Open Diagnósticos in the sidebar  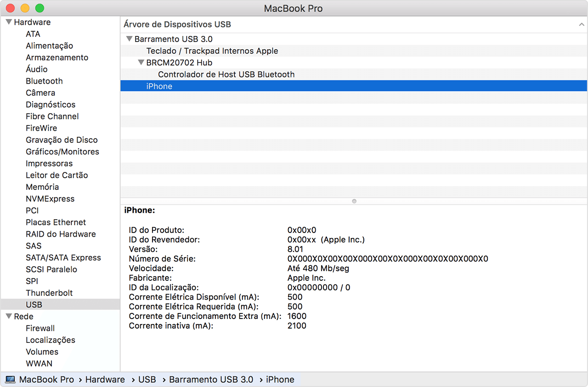[x=51, y=105]
